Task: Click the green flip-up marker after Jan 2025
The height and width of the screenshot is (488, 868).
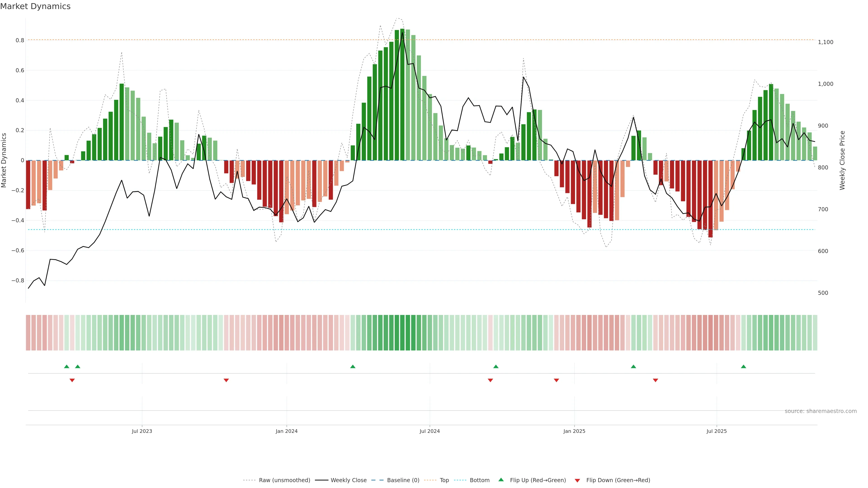Action: pyautogui.click(x=633, y=366)
